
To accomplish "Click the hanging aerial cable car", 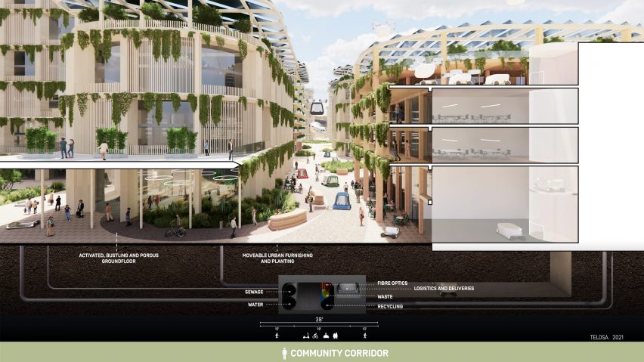I will 317,107.
